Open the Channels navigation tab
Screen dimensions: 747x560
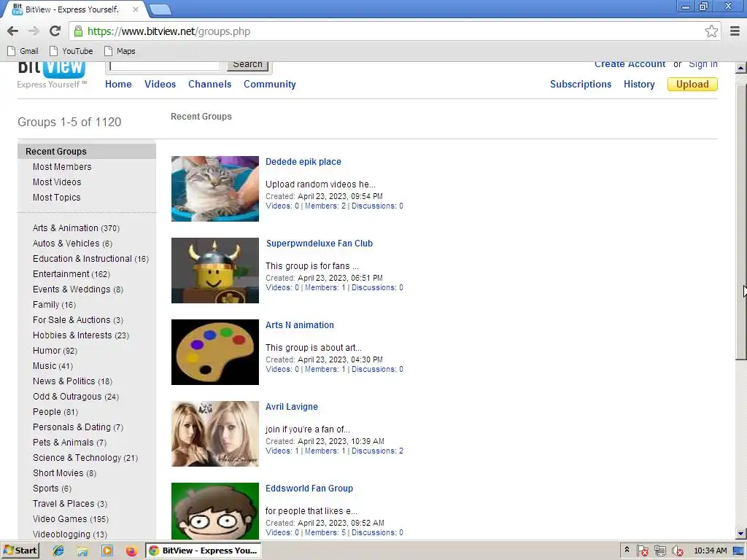[x=209, y=85]
